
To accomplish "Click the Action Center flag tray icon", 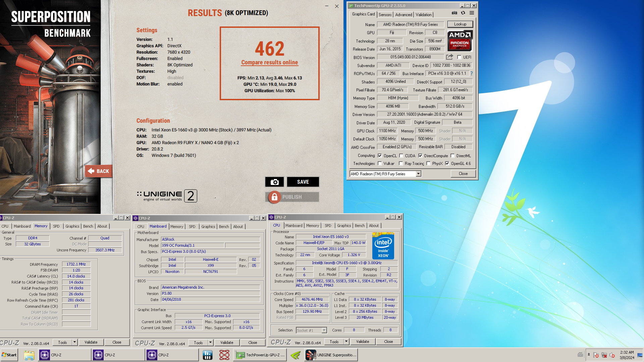I will pyautogui.click(x=596, y=355).
